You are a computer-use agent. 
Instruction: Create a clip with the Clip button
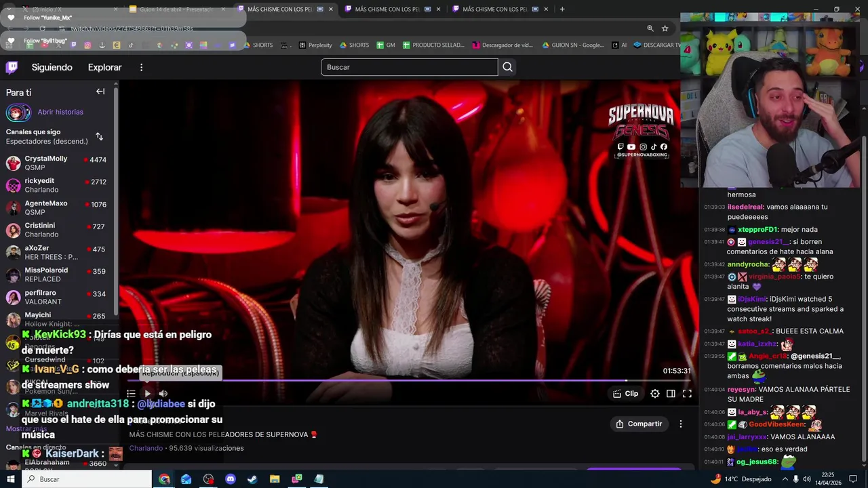[625, 393]
